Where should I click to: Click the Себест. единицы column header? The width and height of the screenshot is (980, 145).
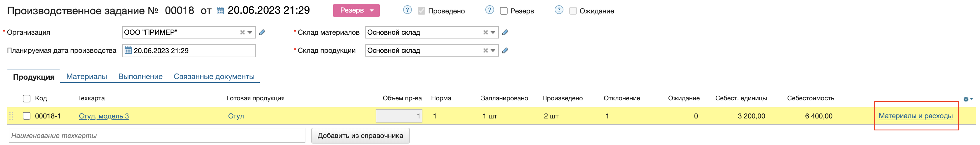(x=741, y=98)
